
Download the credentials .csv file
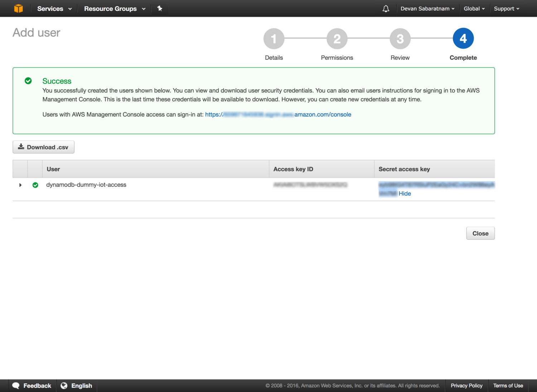(43, 147)
